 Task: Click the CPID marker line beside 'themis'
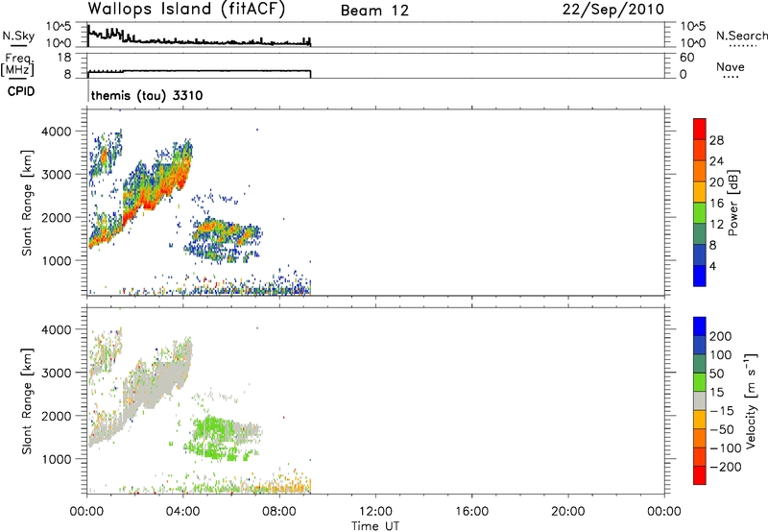[x=88, y=92]
